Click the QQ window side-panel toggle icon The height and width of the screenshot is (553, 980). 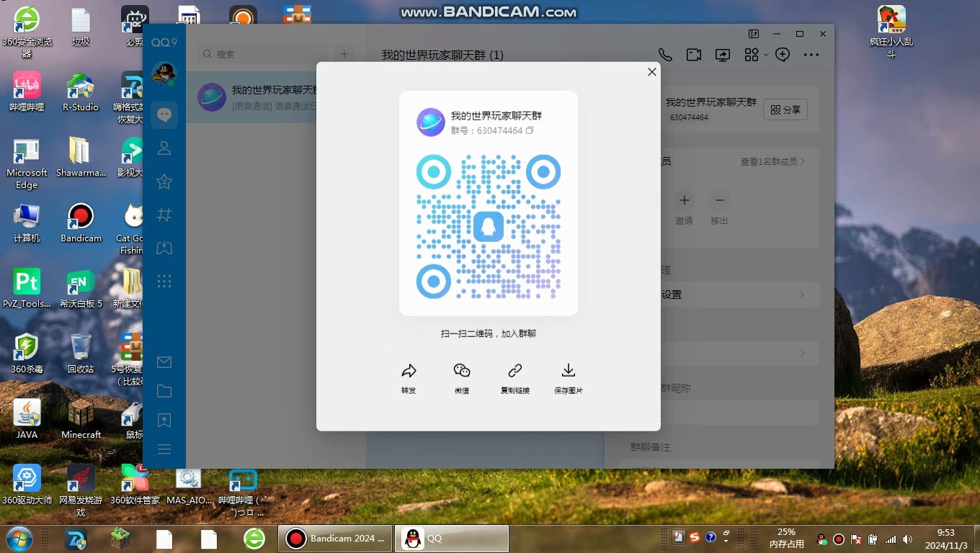click(x=754, y=34)
